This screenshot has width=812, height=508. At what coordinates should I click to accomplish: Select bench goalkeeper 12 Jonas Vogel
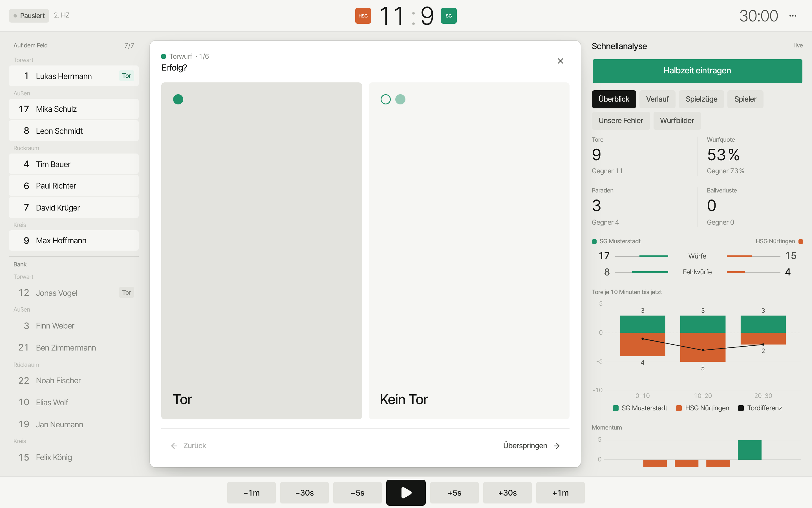click(x=74, y=293)
